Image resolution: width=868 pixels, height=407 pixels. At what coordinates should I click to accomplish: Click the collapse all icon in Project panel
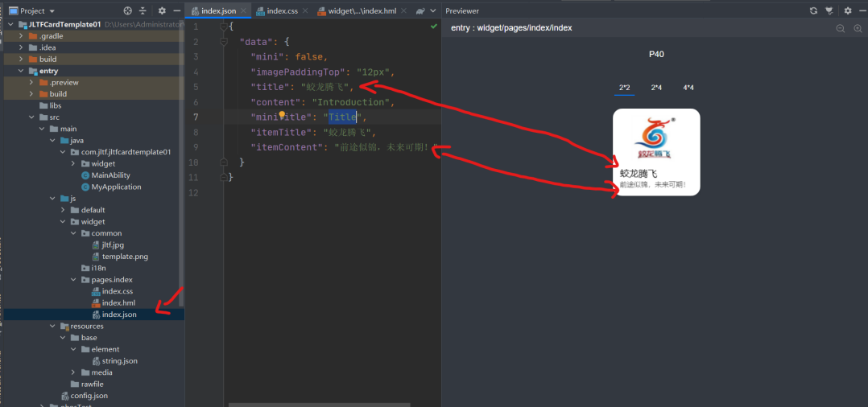(x=143, y=10)
